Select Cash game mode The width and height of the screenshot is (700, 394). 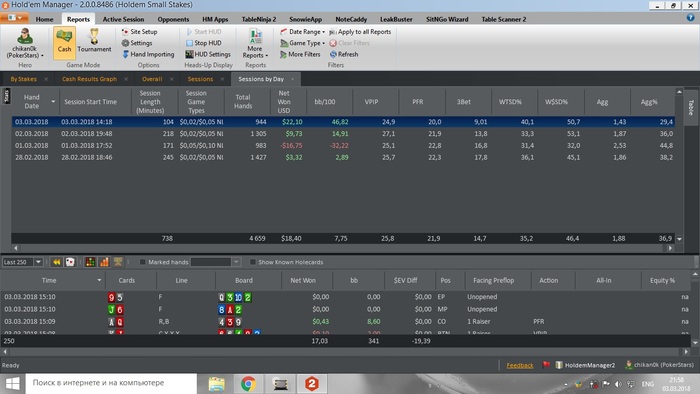point(64,43)
